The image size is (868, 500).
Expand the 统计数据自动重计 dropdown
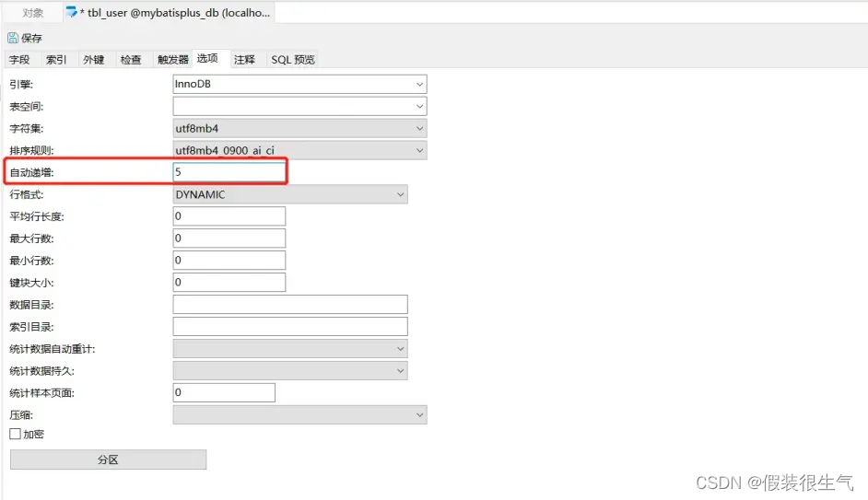coord(290,348)
